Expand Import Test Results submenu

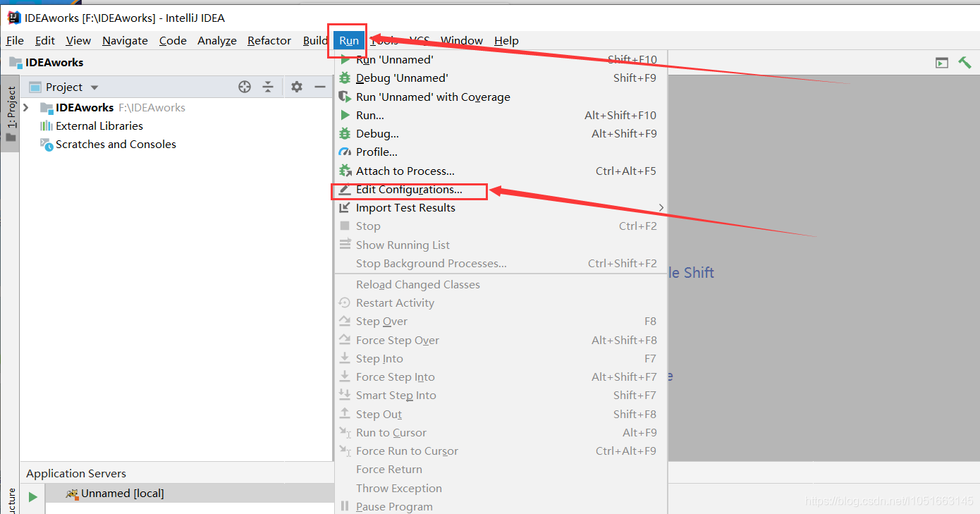tap(501, 207)
